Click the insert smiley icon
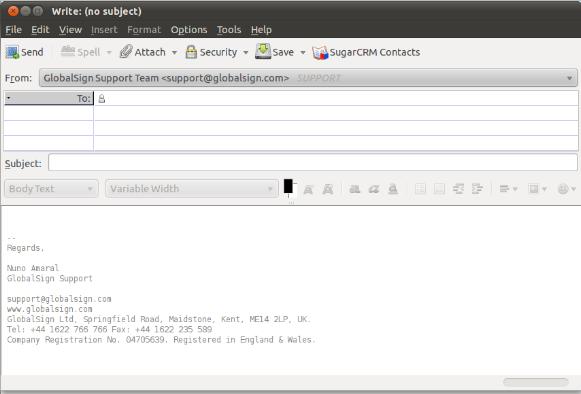 (x=563, y=189)
